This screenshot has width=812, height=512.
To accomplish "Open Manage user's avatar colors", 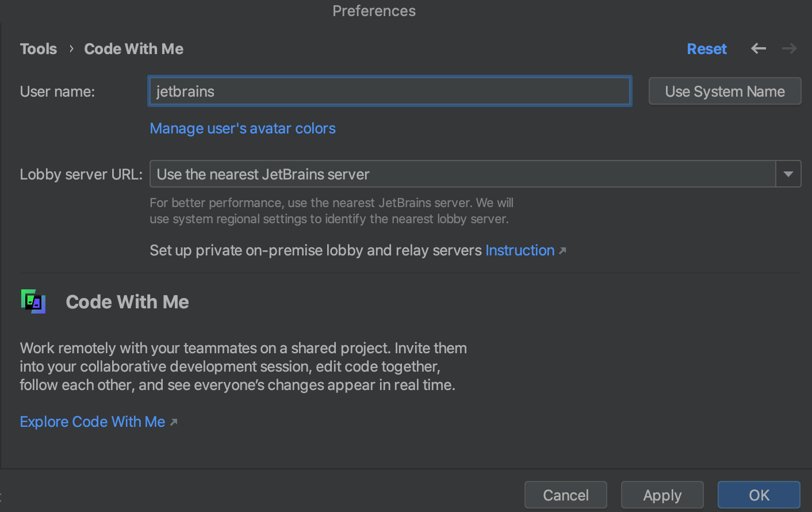I will point(243,128).
